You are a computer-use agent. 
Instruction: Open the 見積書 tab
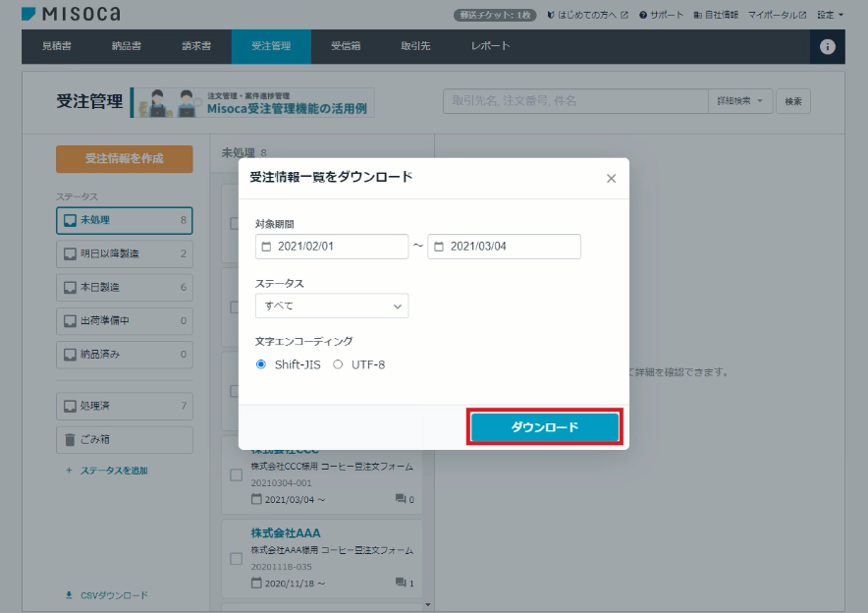point(57,46)
